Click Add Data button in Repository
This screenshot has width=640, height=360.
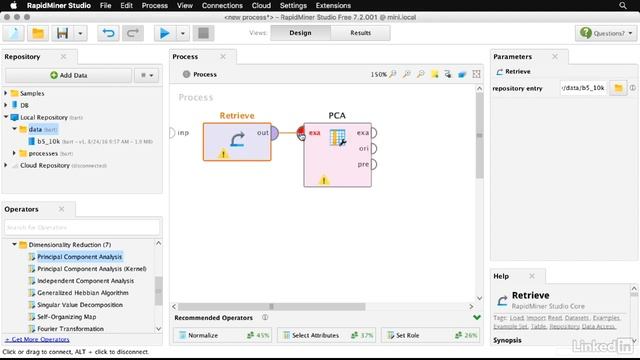(69, 75)
